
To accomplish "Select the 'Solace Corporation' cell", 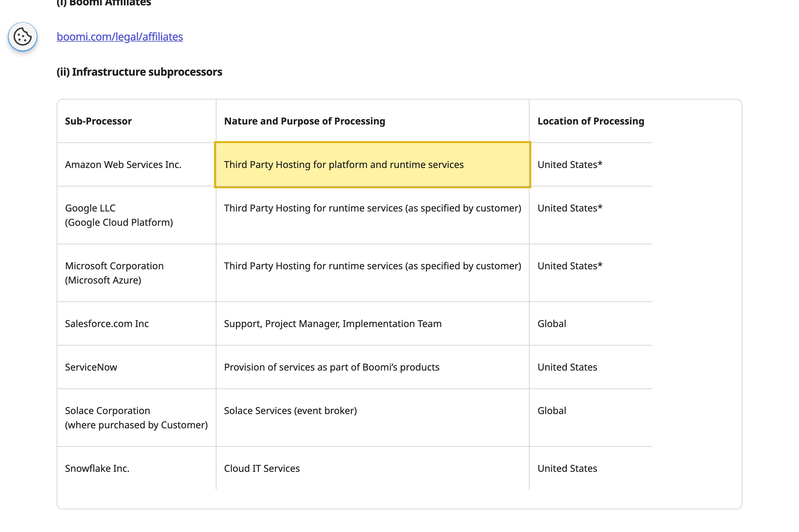I will 137,418.
